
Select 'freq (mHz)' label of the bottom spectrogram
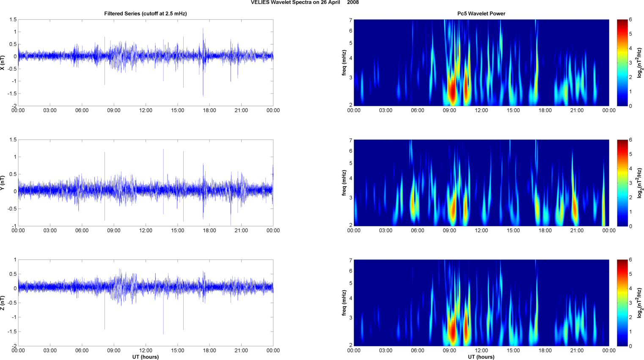pos(344,303)
